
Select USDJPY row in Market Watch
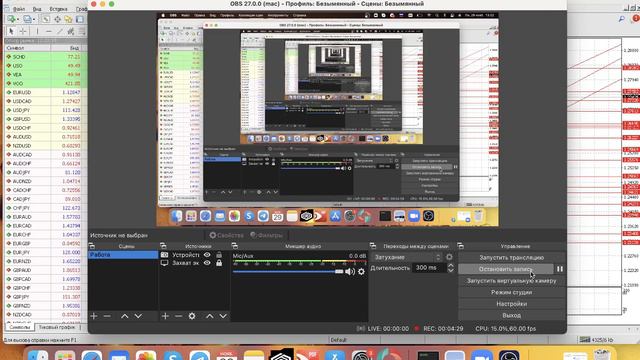[x=45, y=110]
